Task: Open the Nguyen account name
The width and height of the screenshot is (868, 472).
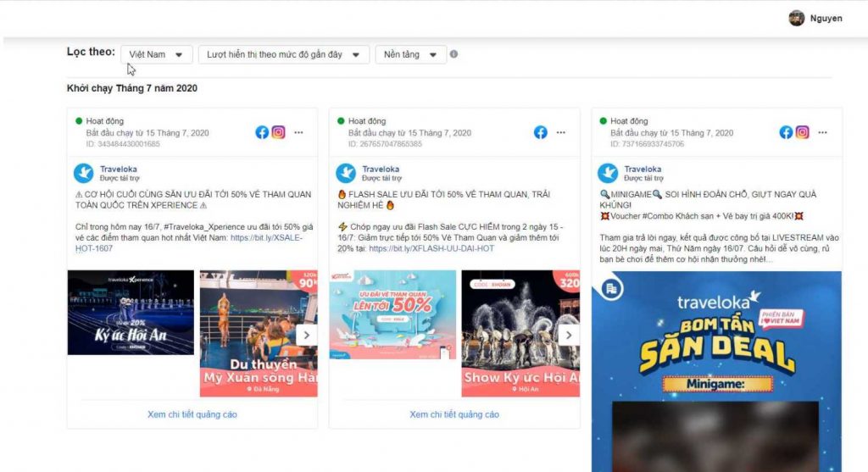Action: (826, 19)
